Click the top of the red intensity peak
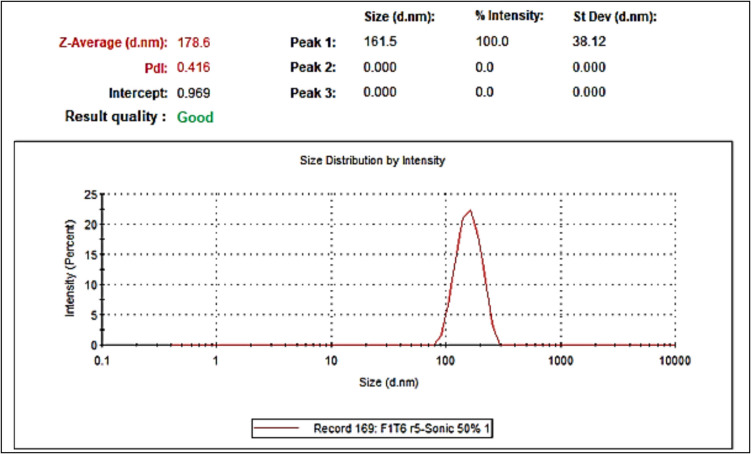The width and height of the screenshot is (751, 454). [x=469, y=210]
